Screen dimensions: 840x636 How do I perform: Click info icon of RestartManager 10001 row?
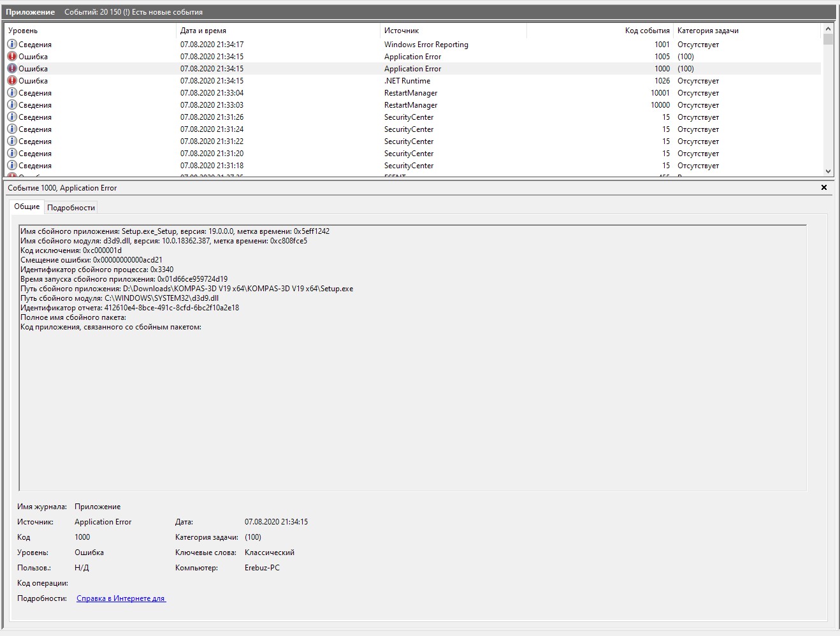[x=12, y=93]
